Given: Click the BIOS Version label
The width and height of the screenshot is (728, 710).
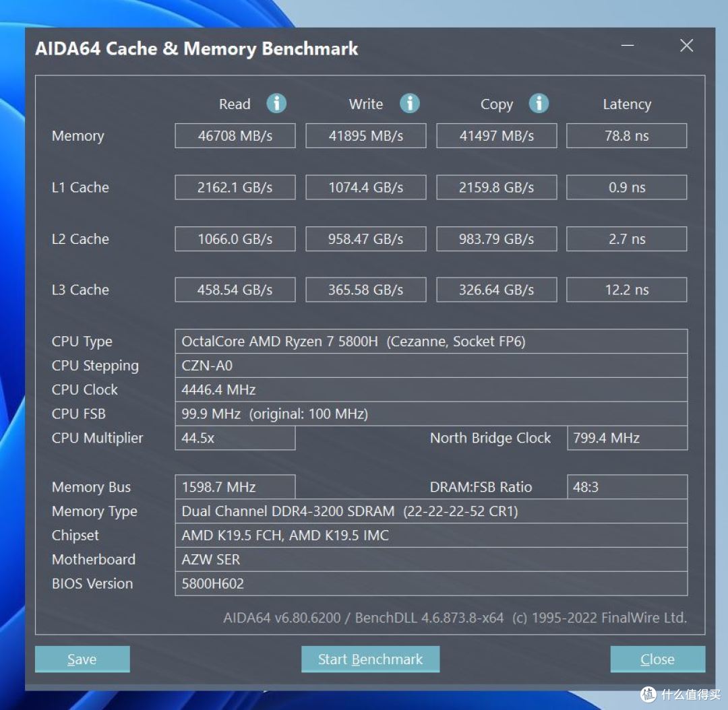Looking at the screenshot, I should tap(92, 583).
